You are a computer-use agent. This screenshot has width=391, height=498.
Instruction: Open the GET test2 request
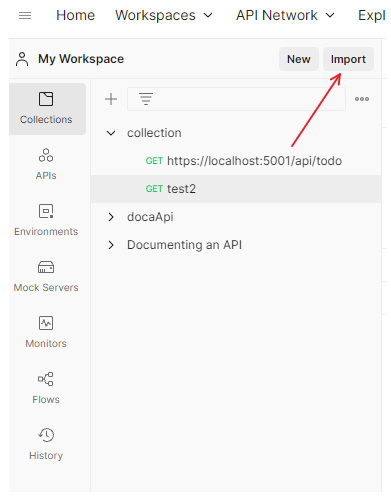point(236,189)
